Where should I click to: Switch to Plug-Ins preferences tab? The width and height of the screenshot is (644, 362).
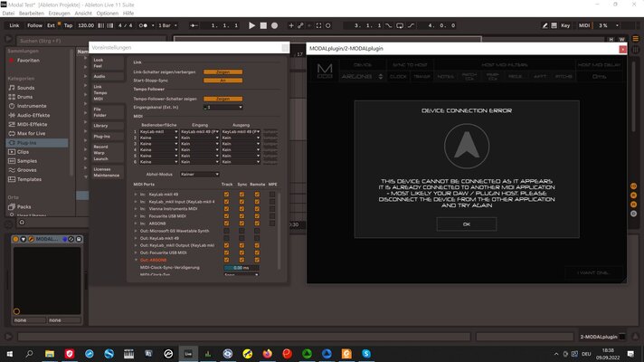107,137
